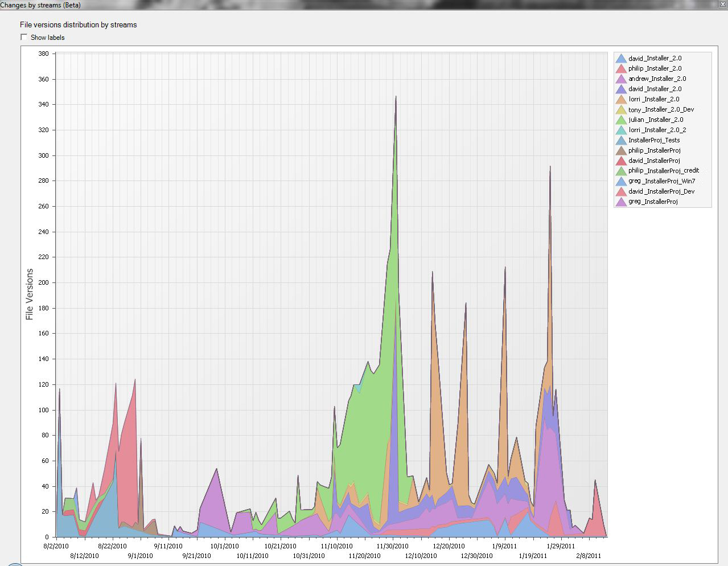
Task: Click the 2/8/2011 date label on x-axis
Action: coord(588,556)
